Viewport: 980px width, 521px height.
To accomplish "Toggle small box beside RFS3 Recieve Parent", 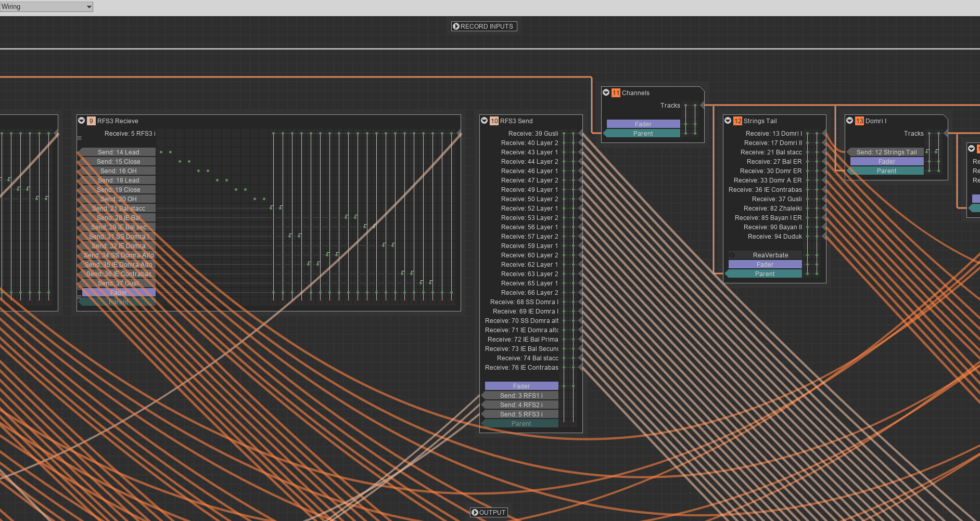I will point(80,297).
